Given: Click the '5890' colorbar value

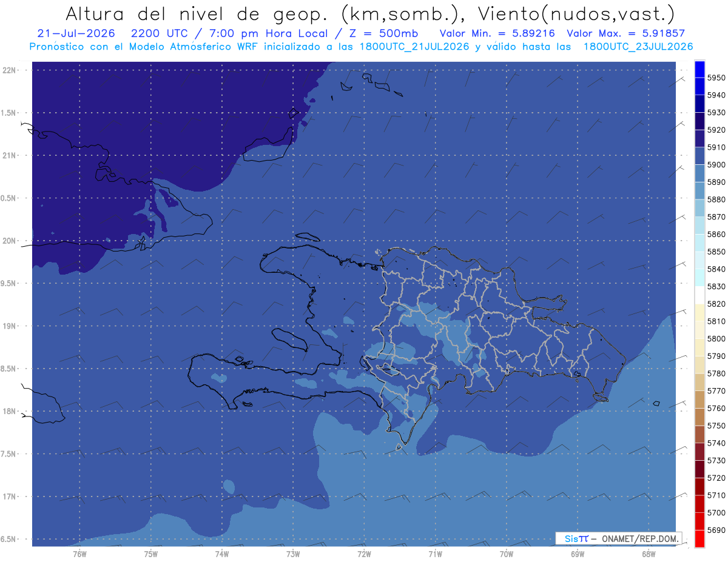Looking at the screenshot, I should (716, 182).
